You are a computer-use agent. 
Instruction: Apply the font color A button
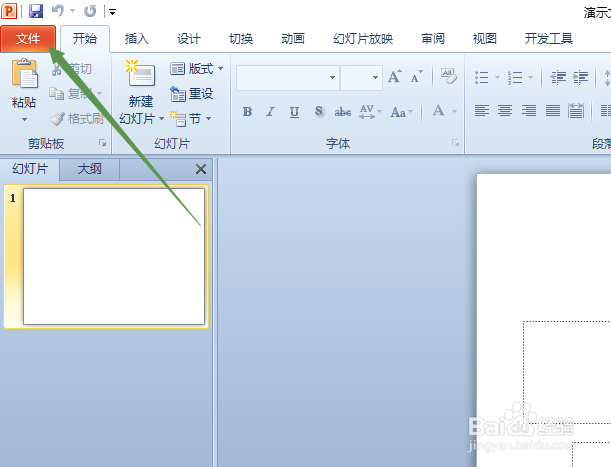coord(438,111)
